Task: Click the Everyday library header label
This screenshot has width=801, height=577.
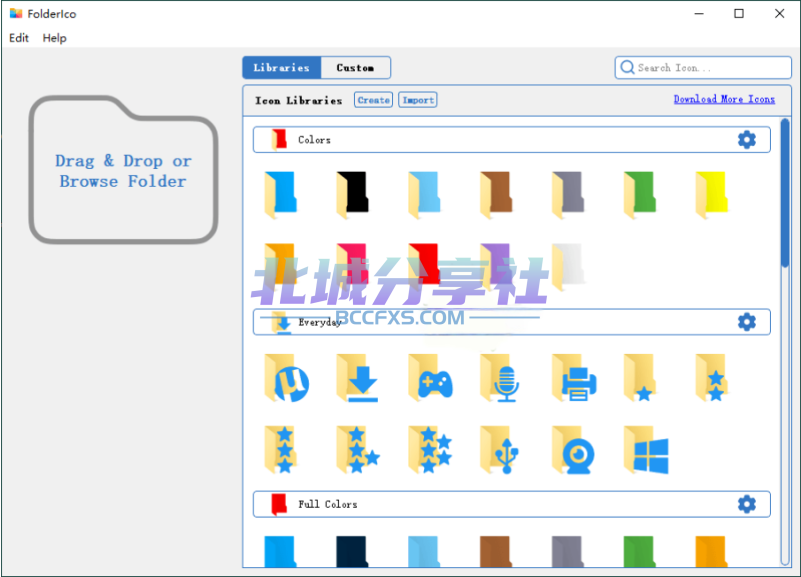Action: [320, 322]
